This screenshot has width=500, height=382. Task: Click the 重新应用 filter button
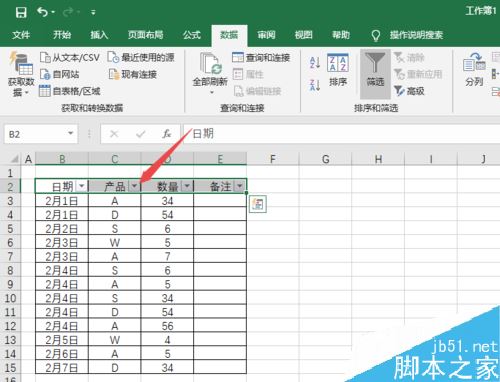[x=418, y=74]
